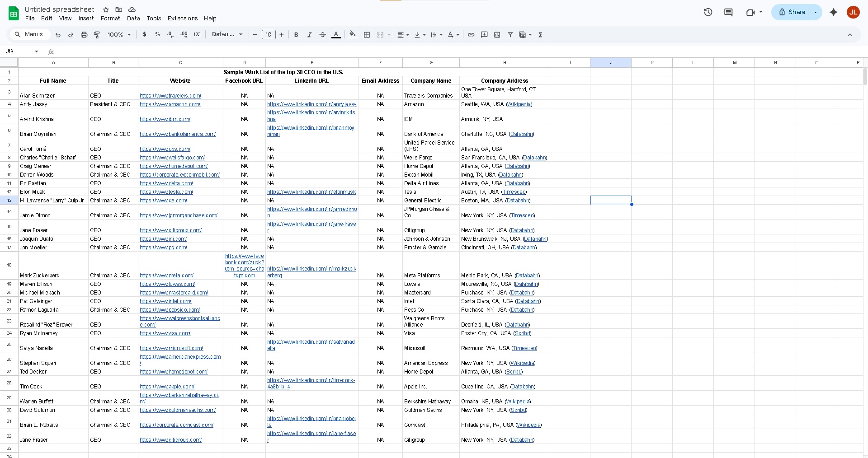Screen dimensions: 868x458
Task: Open the Wikipedia link in Amazon row
Action: (x=519, y=104)
